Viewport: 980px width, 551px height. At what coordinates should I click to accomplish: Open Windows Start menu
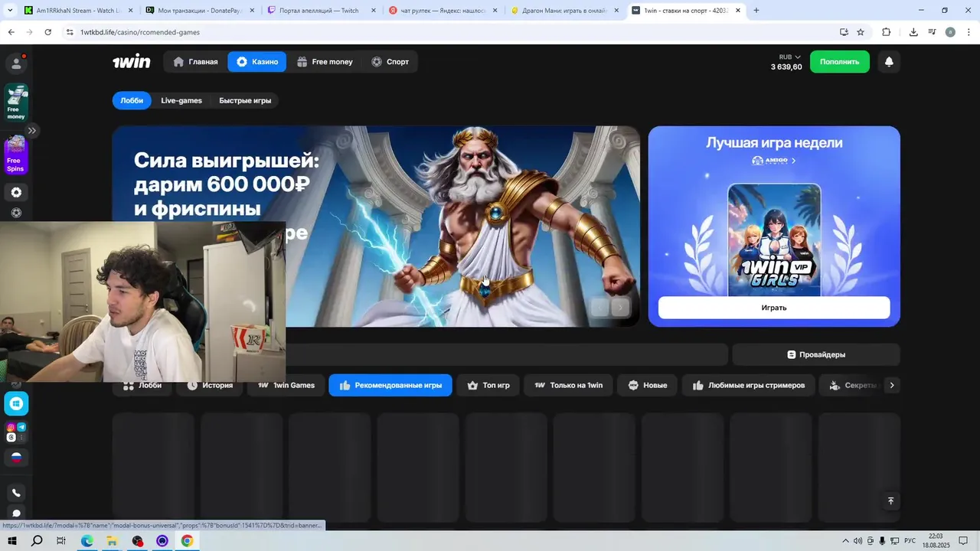coord(12,541)
